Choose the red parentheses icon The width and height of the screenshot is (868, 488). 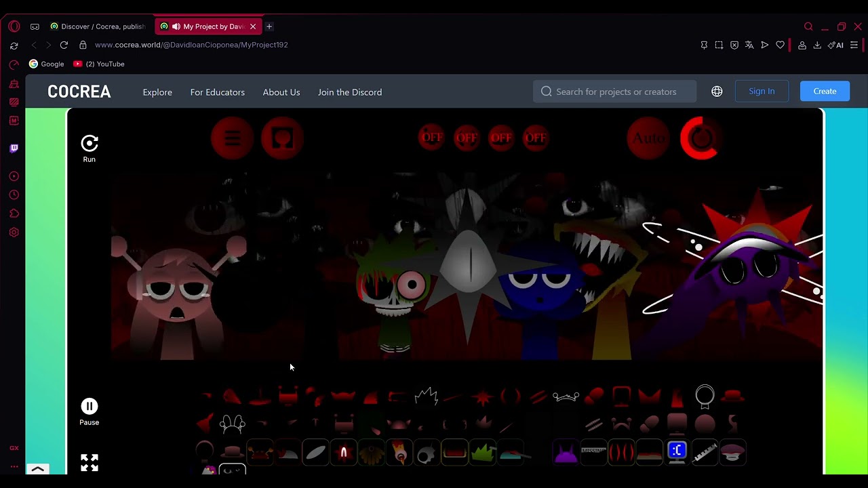click(x=621, y=452)
